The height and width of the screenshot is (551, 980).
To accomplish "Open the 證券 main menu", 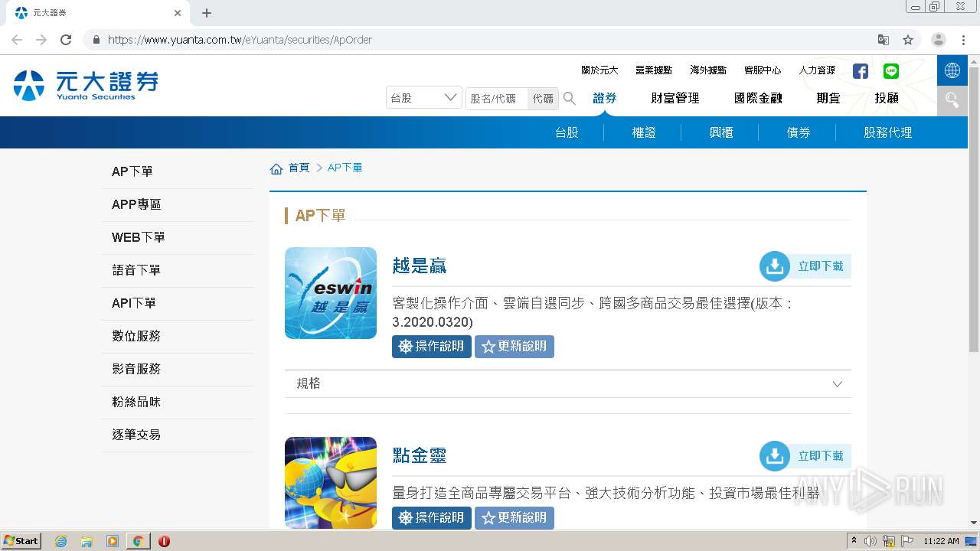I will pos(605,98).
